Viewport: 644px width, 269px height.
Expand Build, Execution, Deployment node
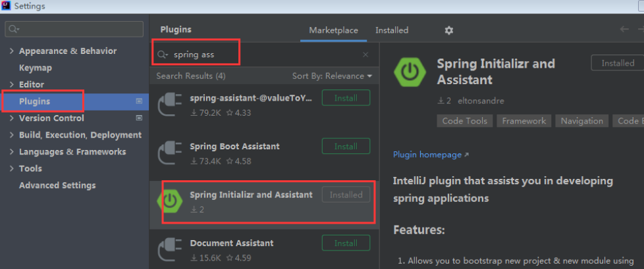[x=11, y=135]
